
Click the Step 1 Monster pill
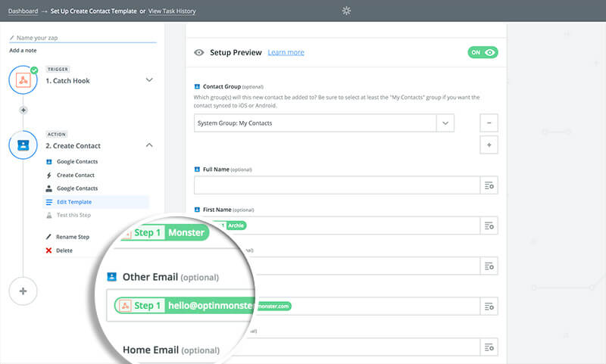[x=164, y=233]
